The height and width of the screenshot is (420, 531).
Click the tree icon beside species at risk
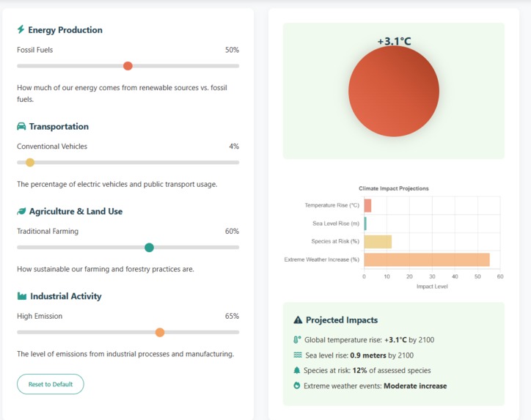point(296,370)
